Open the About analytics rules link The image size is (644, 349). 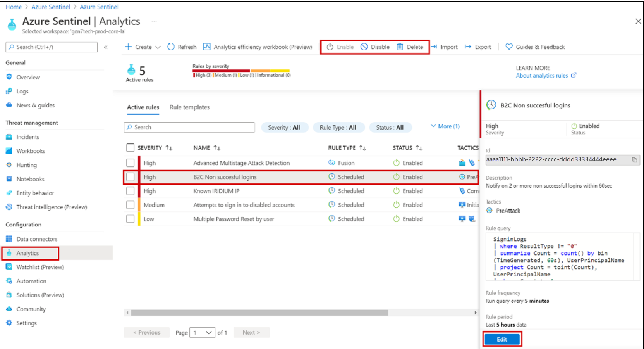(x=543, y=75)
